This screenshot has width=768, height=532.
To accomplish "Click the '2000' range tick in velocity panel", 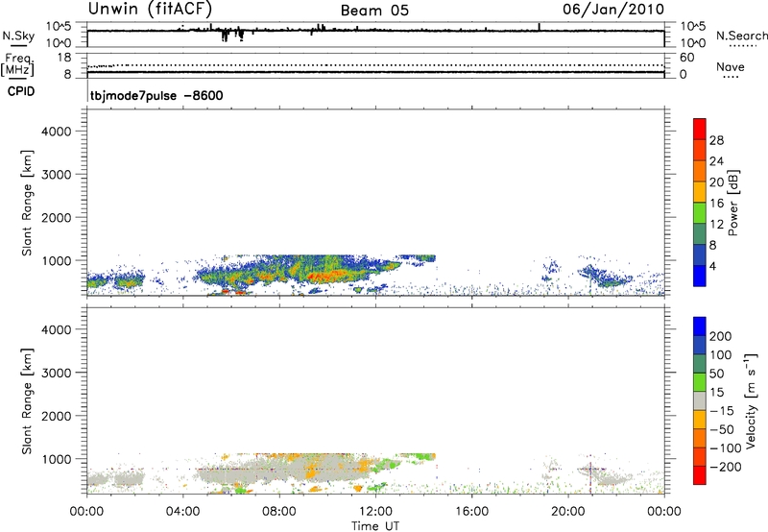I will click(57, 416).
